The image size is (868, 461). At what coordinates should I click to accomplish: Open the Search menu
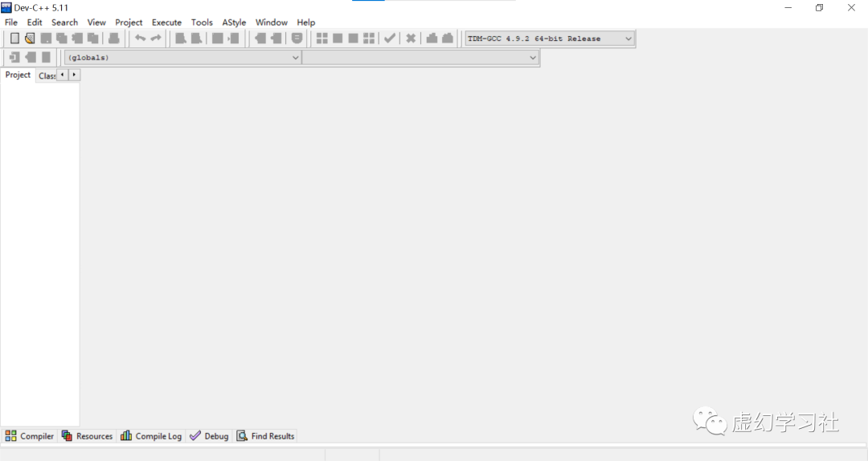(65, 22)
